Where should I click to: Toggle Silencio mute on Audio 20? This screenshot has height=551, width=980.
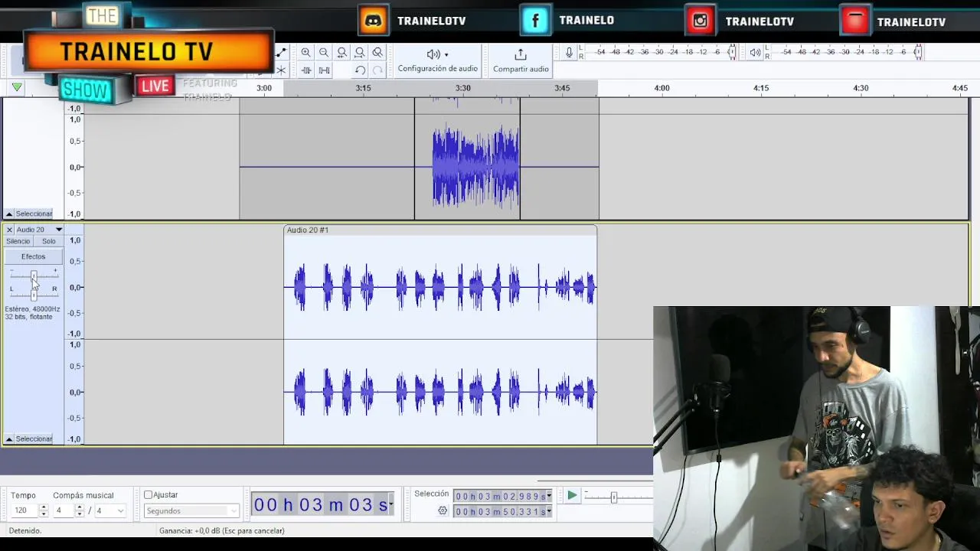pos(18,241)
